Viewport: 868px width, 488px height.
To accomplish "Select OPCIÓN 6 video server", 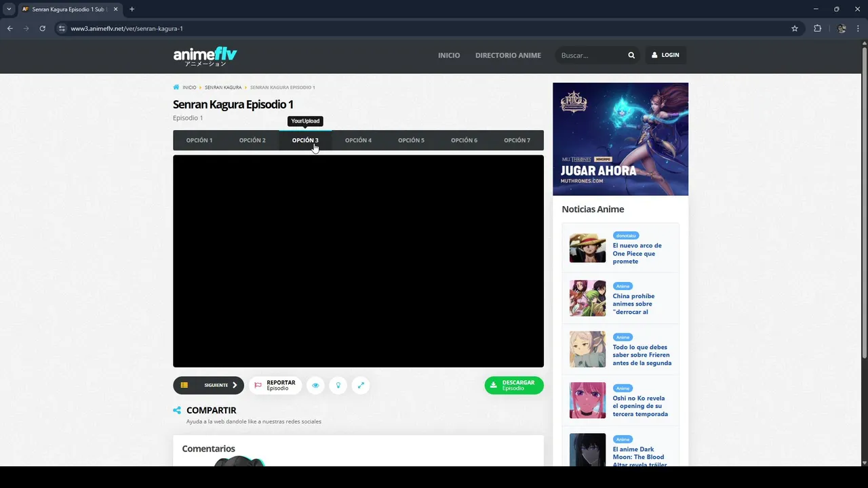I will pos(464,140).
